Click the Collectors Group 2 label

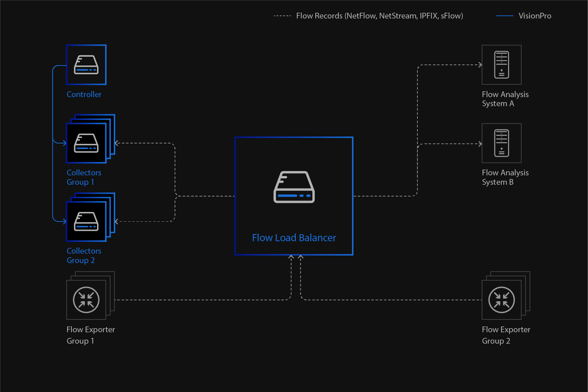[84, 256]
